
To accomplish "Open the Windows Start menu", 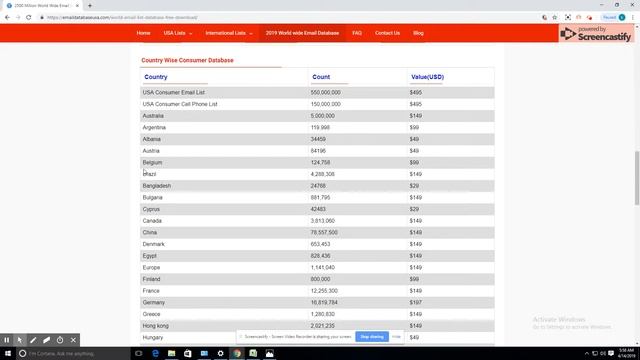I will point(8,353).
